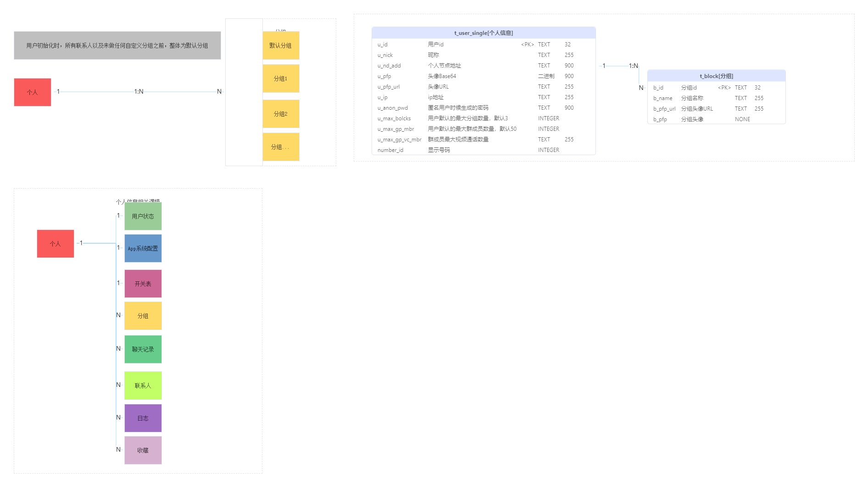Select the lime 联系人 node
The width and height of the screenshot is (868, 487).
pyautogui.click(x=143, y=386)
